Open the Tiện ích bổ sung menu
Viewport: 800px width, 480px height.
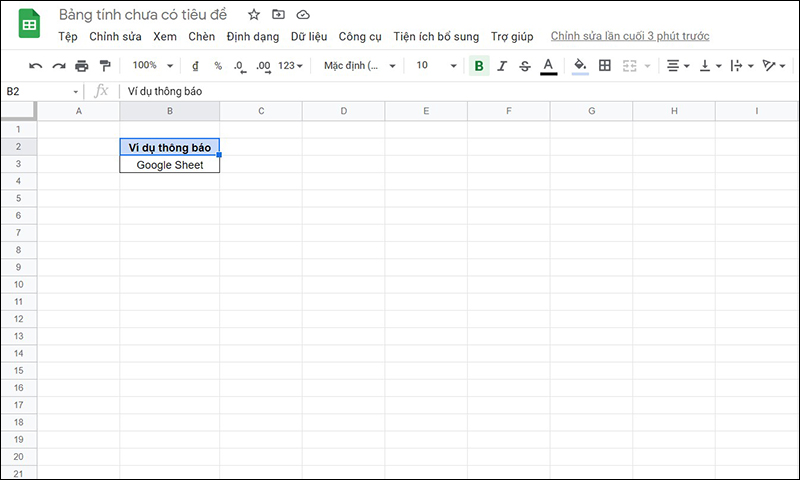436,37
